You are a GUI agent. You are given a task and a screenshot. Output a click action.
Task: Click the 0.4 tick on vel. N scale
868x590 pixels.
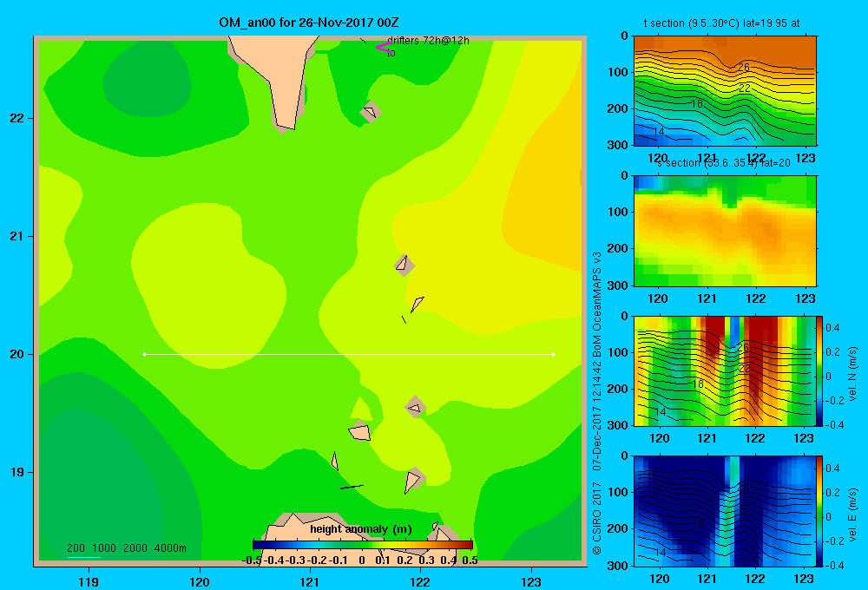tap(832, 328)
